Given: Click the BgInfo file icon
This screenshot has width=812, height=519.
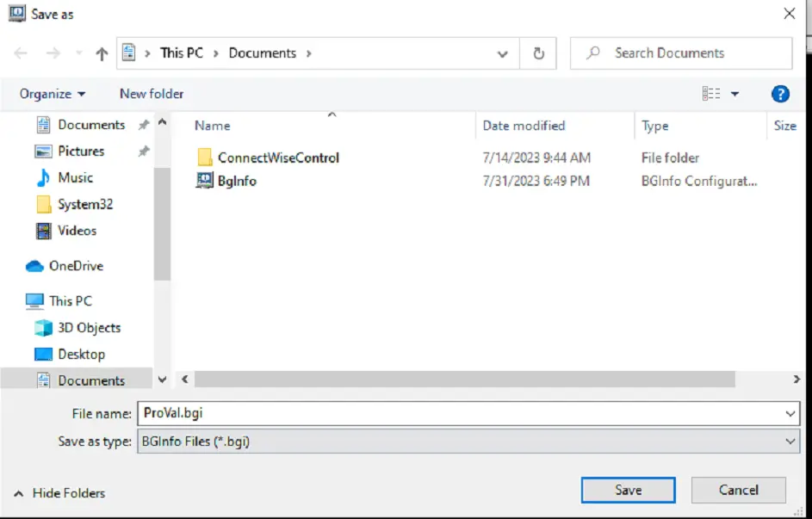Looking at the screenshot, I should click(205, 180).
